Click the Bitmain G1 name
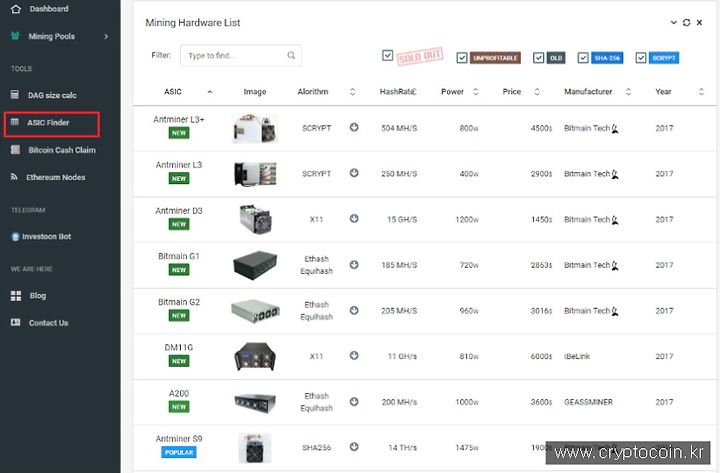Image resolution: width=720 pixels, height=473 pixels. (x=179, y=256)
